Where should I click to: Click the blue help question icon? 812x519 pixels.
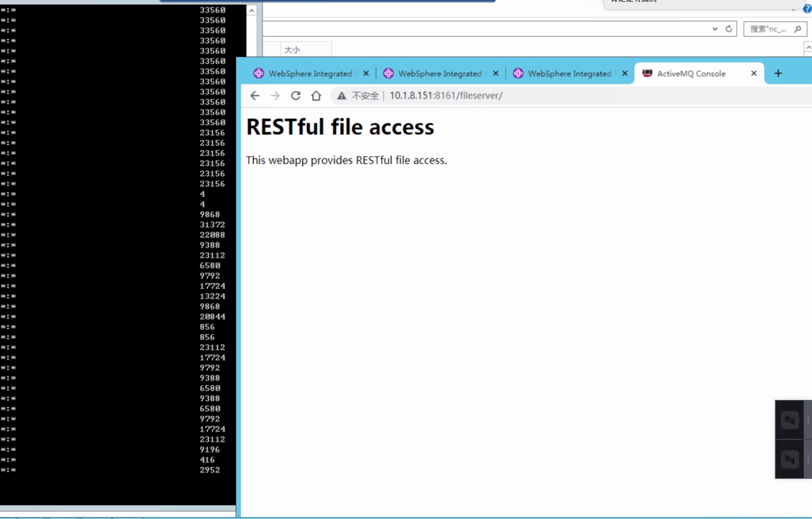[x=807, y=8]
